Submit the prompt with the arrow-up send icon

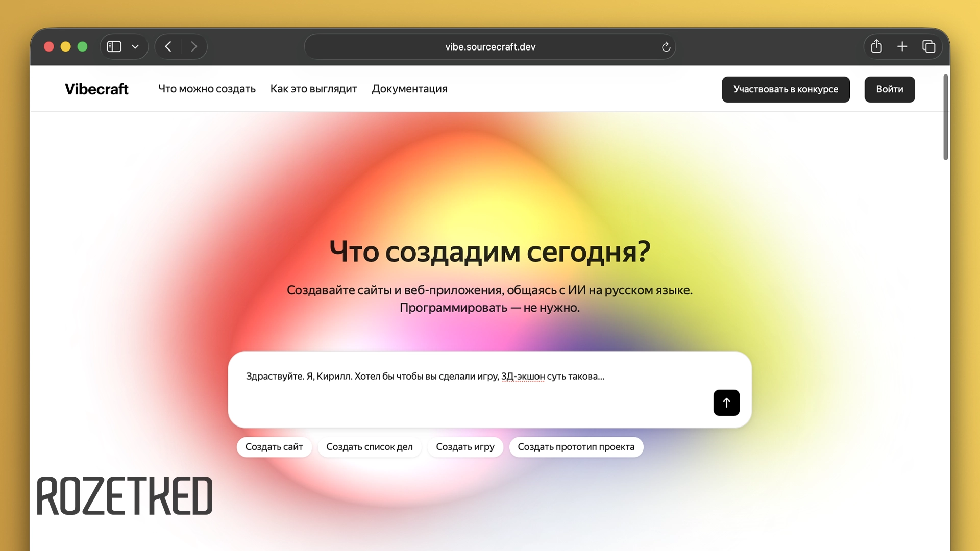click(x=726, y=403)
